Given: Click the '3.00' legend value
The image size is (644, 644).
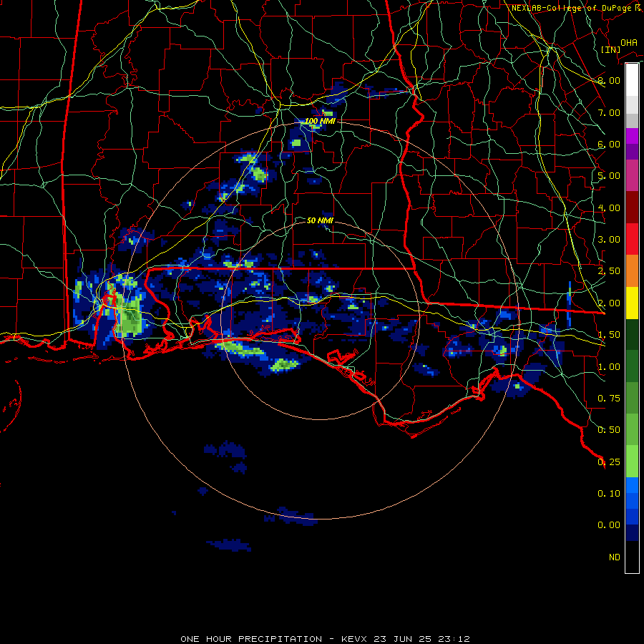Looking at the screenshot, I should pyautogui.click(x=609, y=240).
